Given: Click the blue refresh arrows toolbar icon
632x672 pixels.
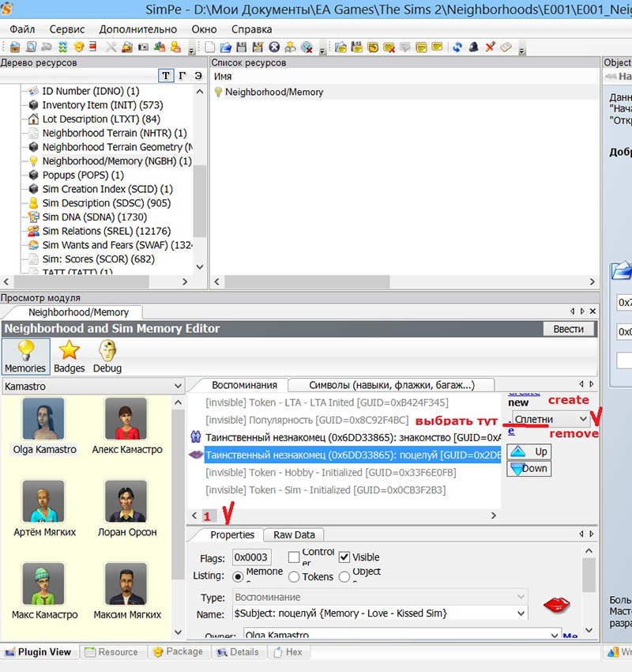Looking at the screenshot, I should 457,47.
